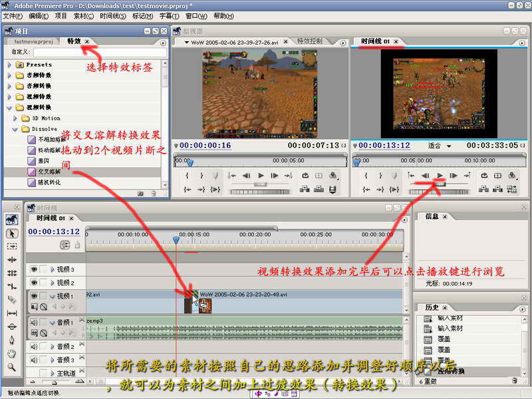The image size is (532, 399).
Task: Click the effects panel vertical scrollbar
Action: coord(165,124)
